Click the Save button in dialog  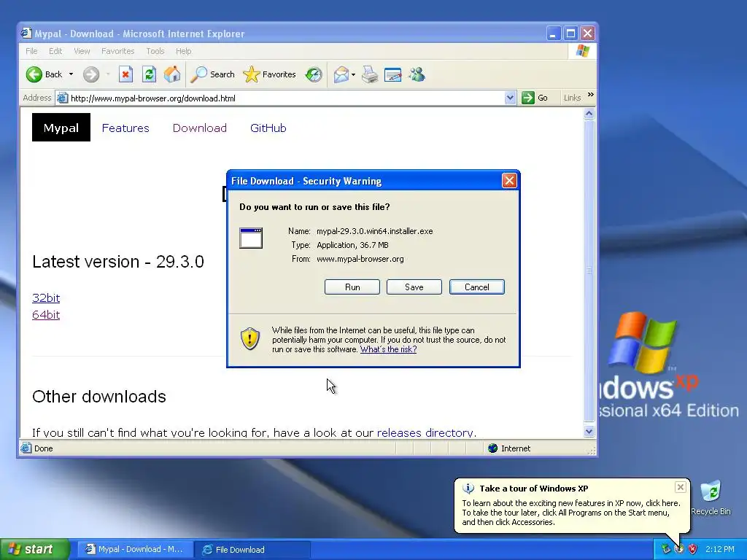(414, 287)
